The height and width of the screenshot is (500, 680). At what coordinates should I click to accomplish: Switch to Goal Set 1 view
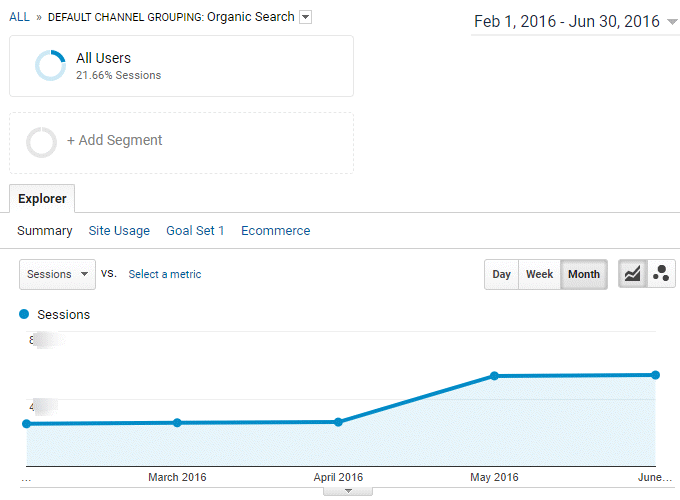click(195, 231)
